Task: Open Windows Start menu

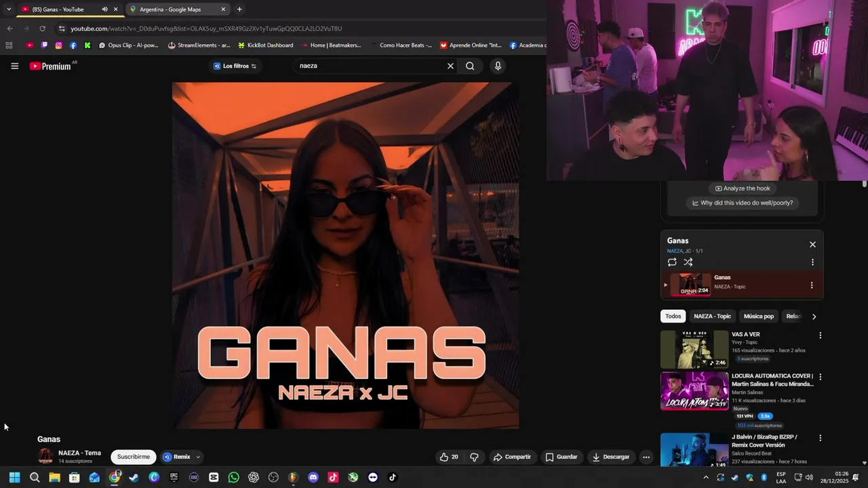Action: pos(14,477)
